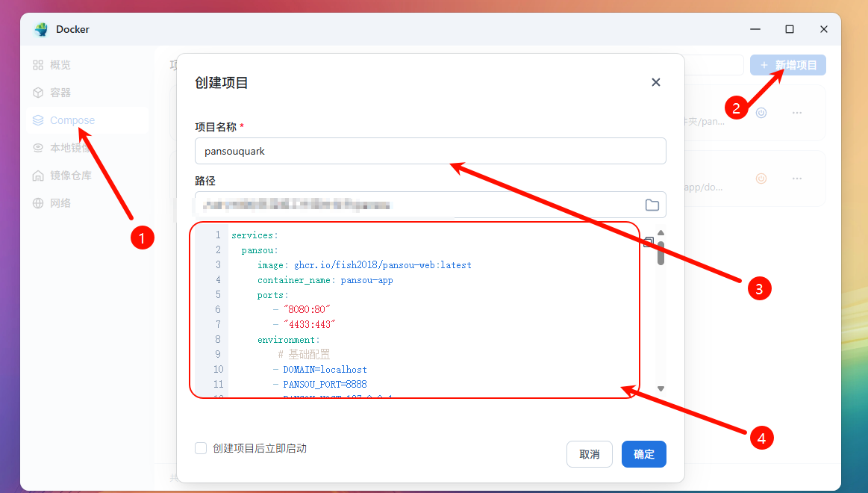Click the "pansou:" line in the editor

pyautogui.click(x=260, y=250)
